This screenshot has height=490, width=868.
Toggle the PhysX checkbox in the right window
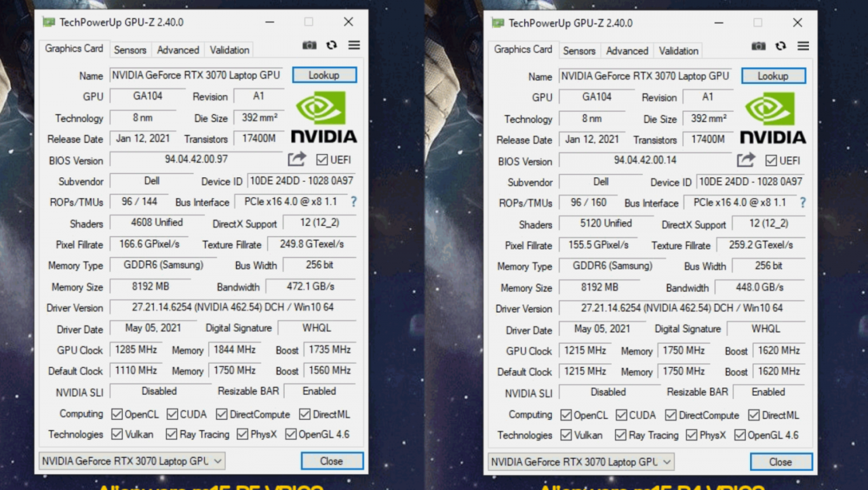coord(692,435)
